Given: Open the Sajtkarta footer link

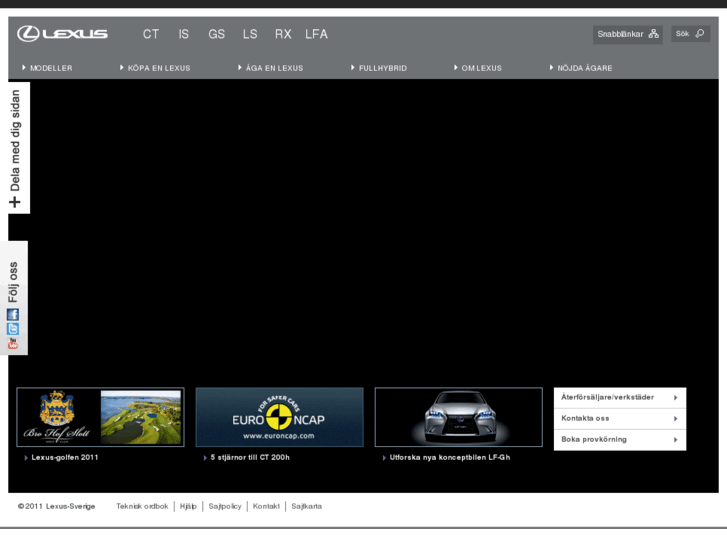Looking at the screenshot, I should point(306,506).
